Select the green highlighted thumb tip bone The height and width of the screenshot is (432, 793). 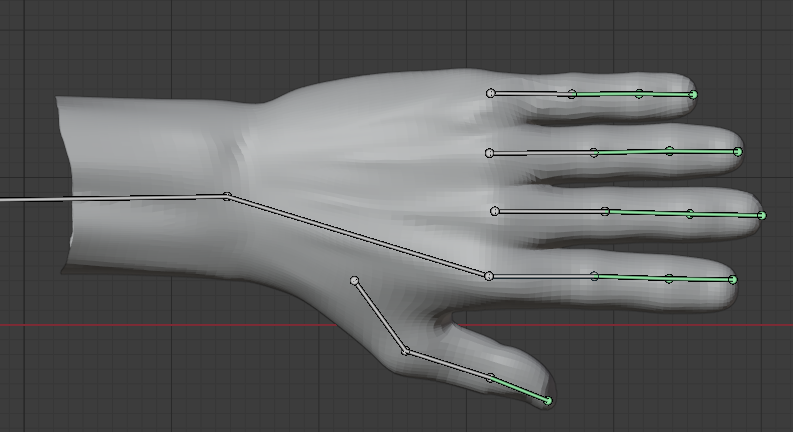[519, 389]
